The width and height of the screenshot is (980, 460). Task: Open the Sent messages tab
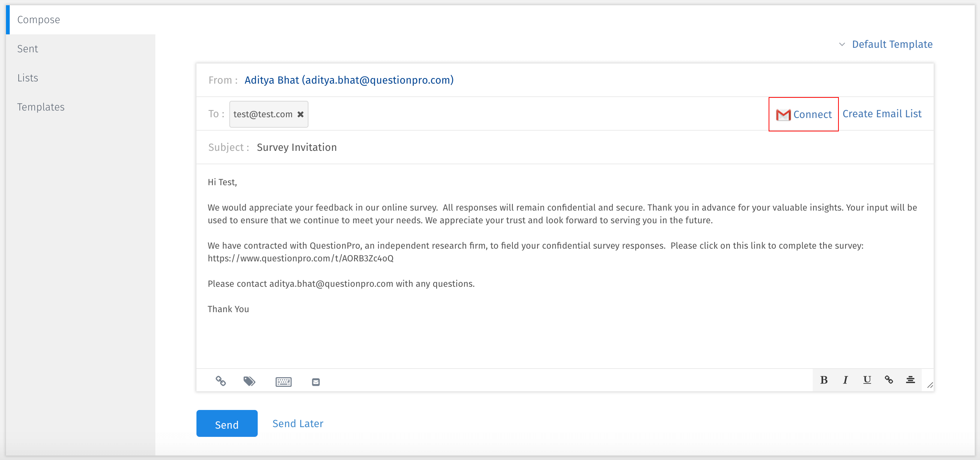point(28,48)
